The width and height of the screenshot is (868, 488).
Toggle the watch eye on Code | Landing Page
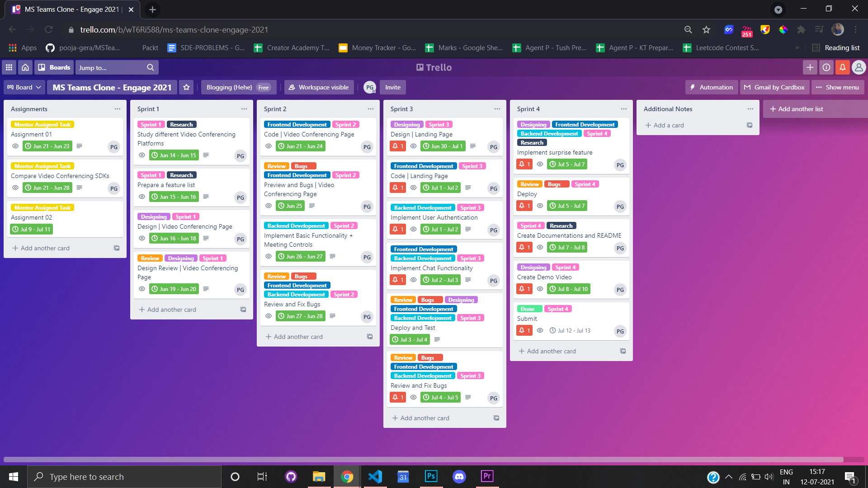pos(413,188)
